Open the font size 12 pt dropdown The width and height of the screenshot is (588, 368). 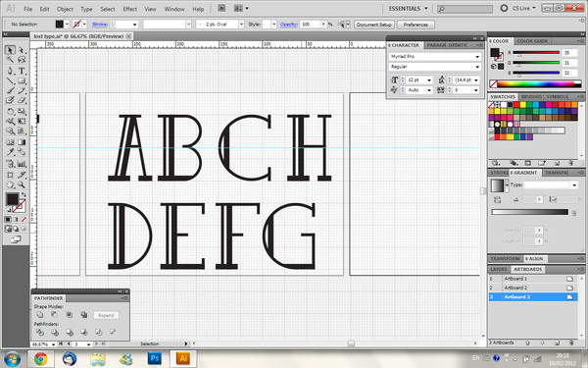(x=429, y=80)
